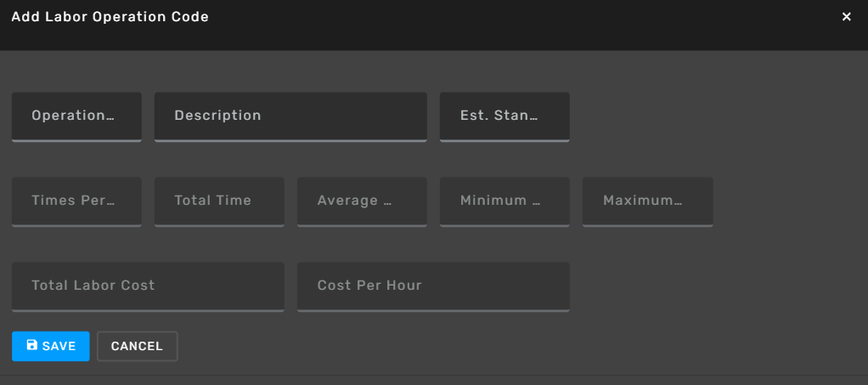Screen dimensions: 868x385
Task: Close the Add Labor Operation Code dialog
Action: [846, 17]
